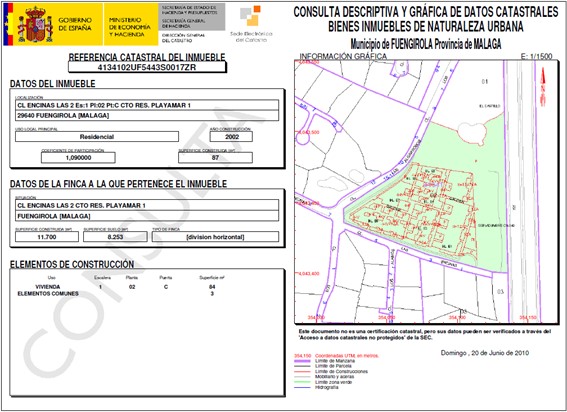Click construction year value 2002

[x=231, y=137]
